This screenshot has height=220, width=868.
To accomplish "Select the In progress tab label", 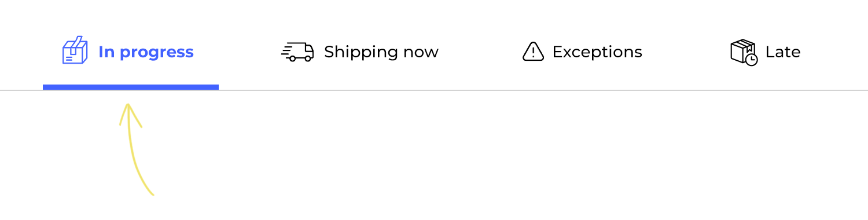I will tap(146, 52).
